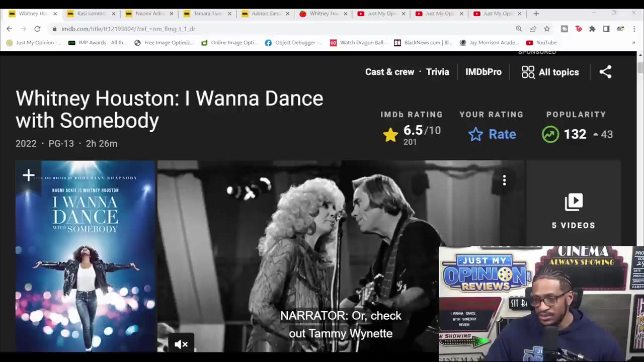Click the red Tp extension icon
Viewport: 644px width, 362px height.
coord(578,29)
